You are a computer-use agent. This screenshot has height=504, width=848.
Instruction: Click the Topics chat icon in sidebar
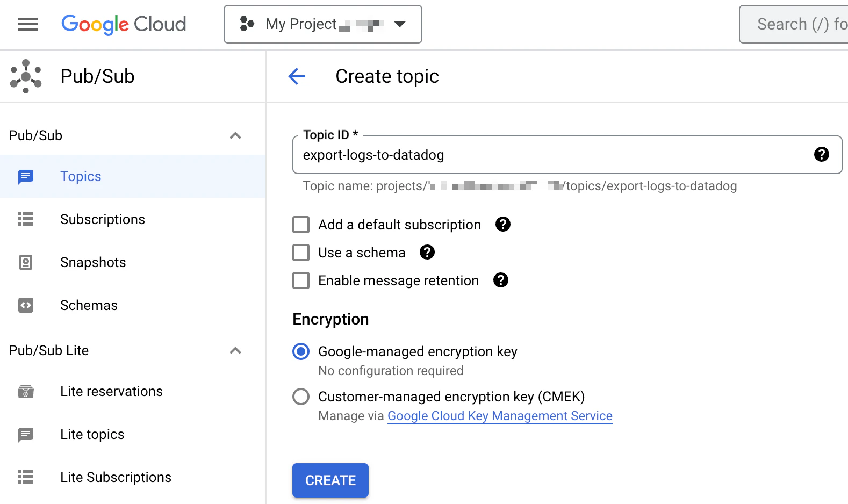pos(26,176)
